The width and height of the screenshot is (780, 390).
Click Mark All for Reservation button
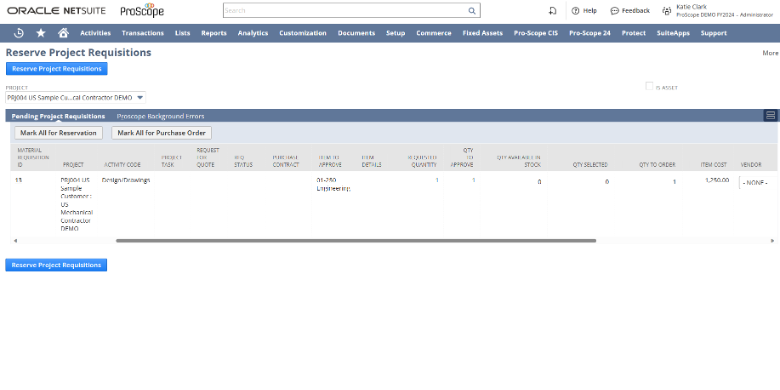(58, 133)
